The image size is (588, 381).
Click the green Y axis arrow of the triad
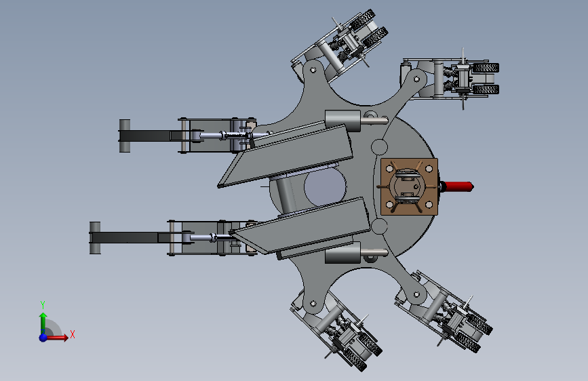tap(43, 323)
